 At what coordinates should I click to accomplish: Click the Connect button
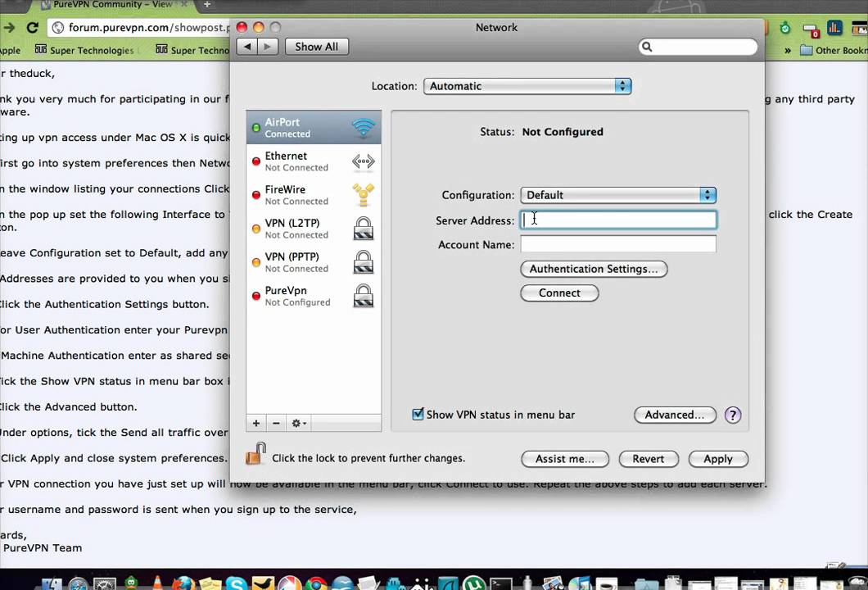[x=559, y=293]
